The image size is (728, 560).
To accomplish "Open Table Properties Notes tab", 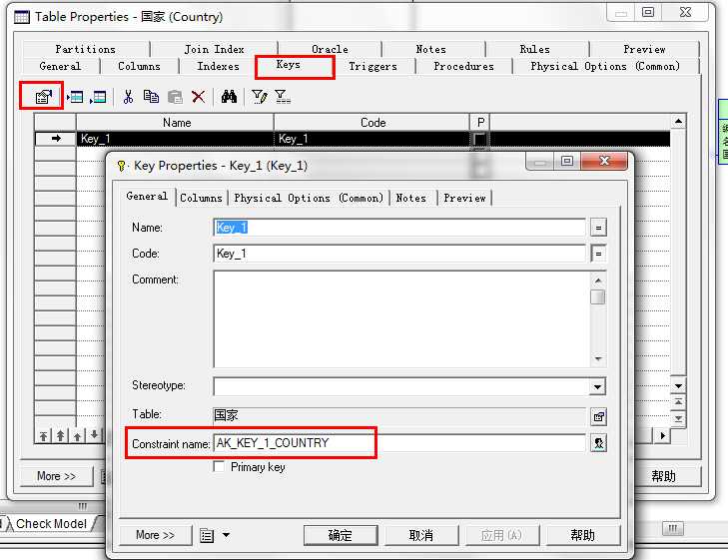I will pos(430,49).
